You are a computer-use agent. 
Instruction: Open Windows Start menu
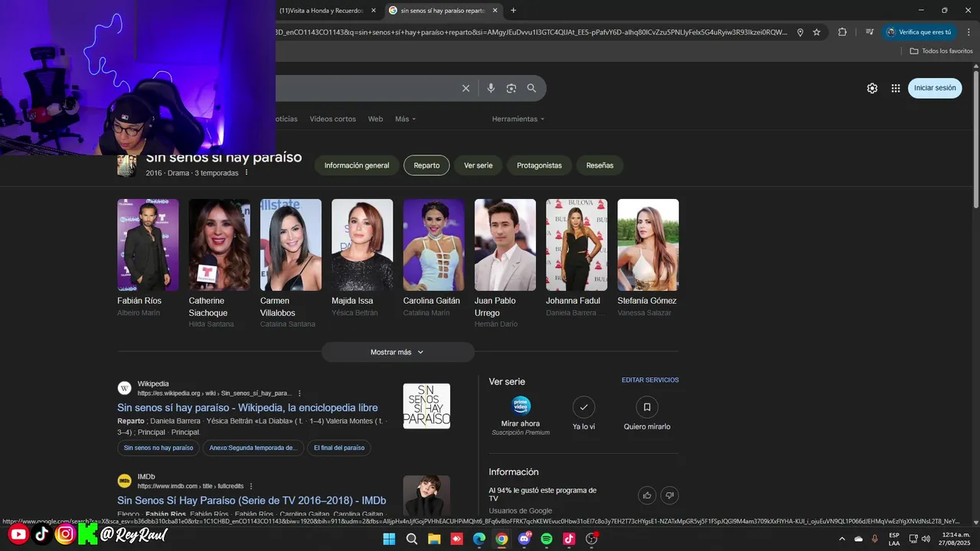tap(389, 539)
